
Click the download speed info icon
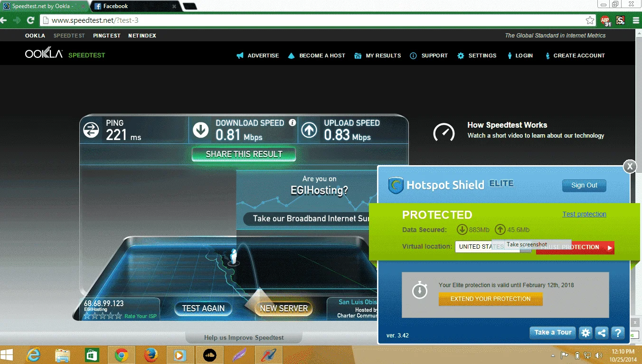(x=293, y=122)
